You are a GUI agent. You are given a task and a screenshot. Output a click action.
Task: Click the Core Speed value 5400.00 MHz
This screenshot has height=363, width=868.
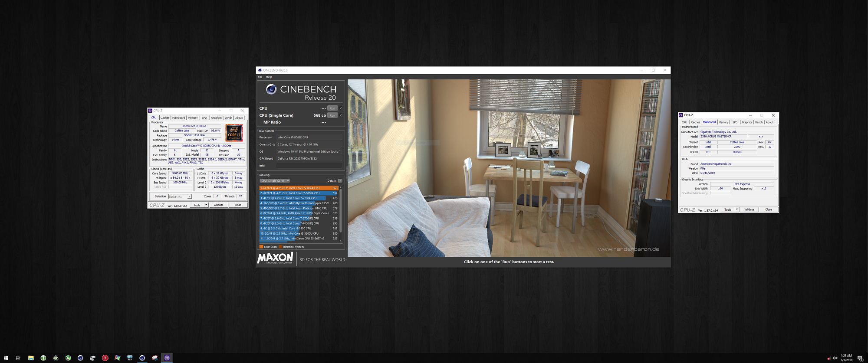click(180, 173)
